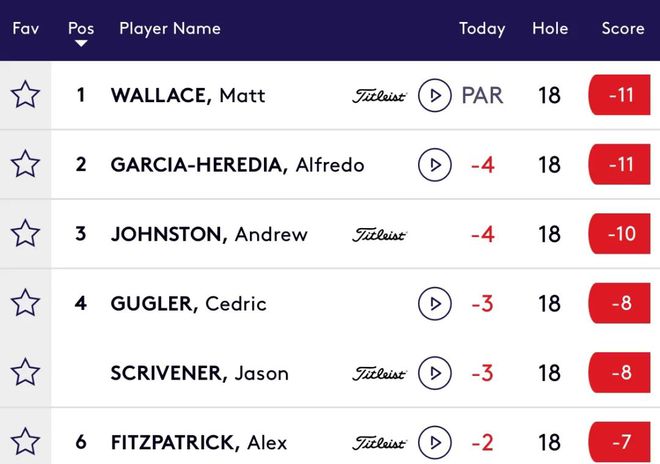Sort by the Score column header
Image resolution: width=660 pixels, height=464 pixels.
623,28
